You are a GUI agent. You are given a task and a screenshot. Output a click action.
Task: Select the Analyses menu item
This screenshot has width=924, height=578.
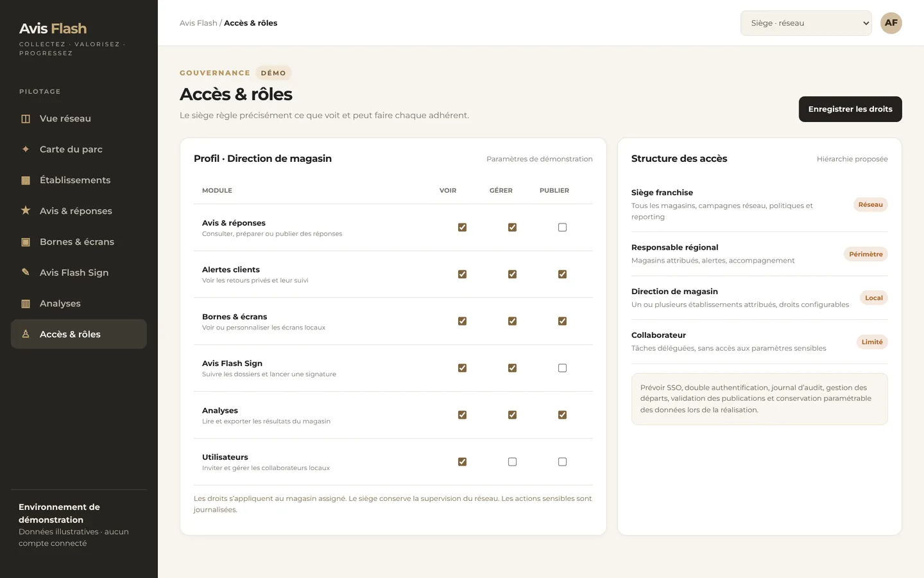pyautogui.click(x=79, y=303)
